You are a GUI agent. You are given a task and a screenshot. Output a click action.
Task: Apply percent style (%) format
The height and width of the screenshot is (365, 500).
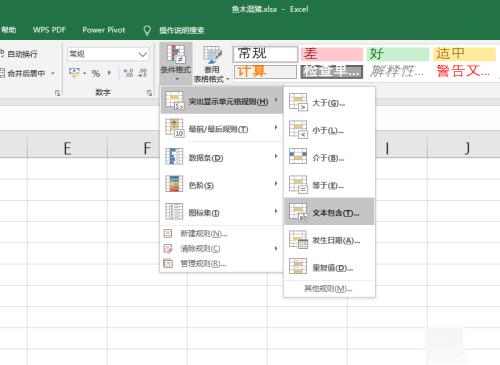(96, 73)
